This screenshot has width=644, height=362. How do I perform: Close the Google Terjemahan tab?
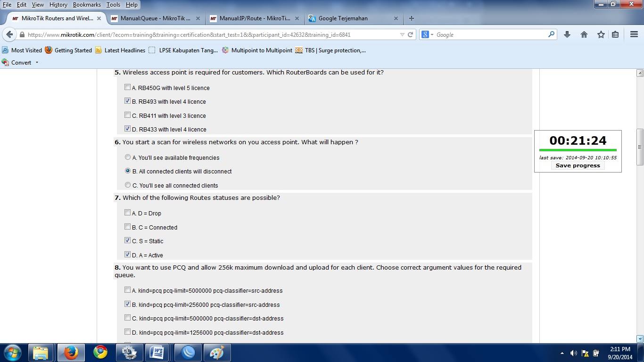coord(396,18)
